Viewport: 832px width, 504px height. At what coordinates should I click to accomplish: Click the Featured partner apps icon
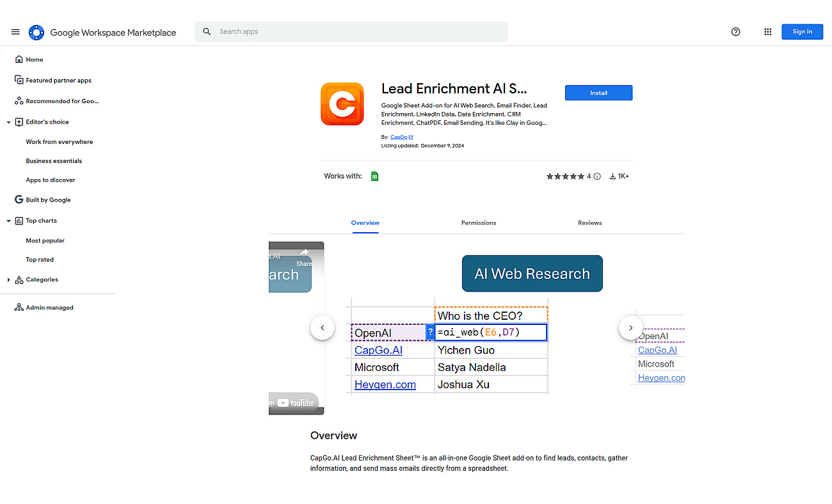tap(19, 80)
